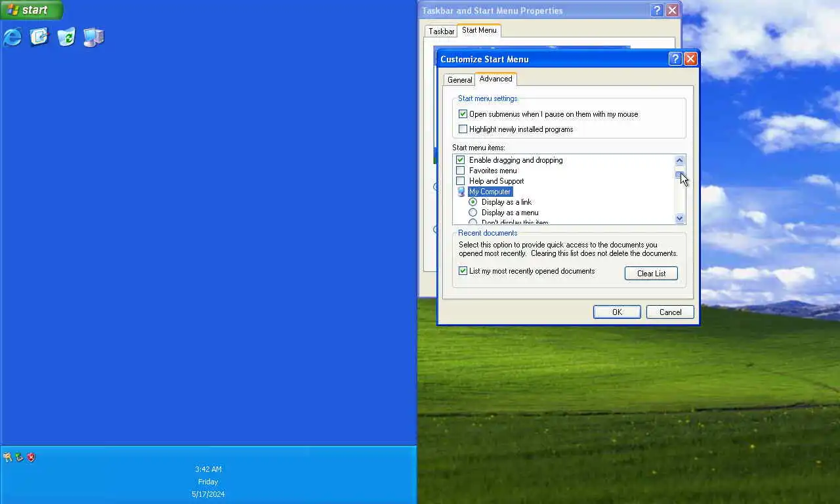840x504 pixels.
Task: Click the Friday day label on the taskbar
Action: pyautogui.click(x=208, y=482)
